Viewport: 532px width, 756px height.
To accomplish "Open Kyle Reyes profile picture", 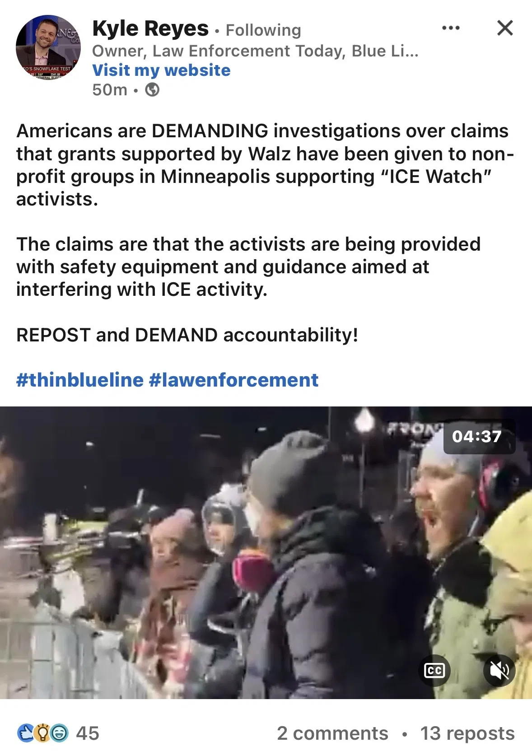I will (48, 48).
